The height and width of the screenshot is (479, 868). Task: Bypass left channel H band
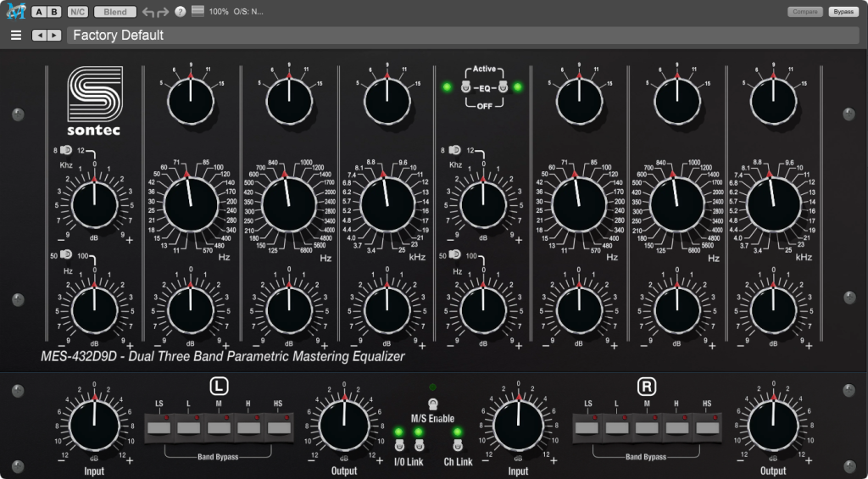click(x=249, y=427)
